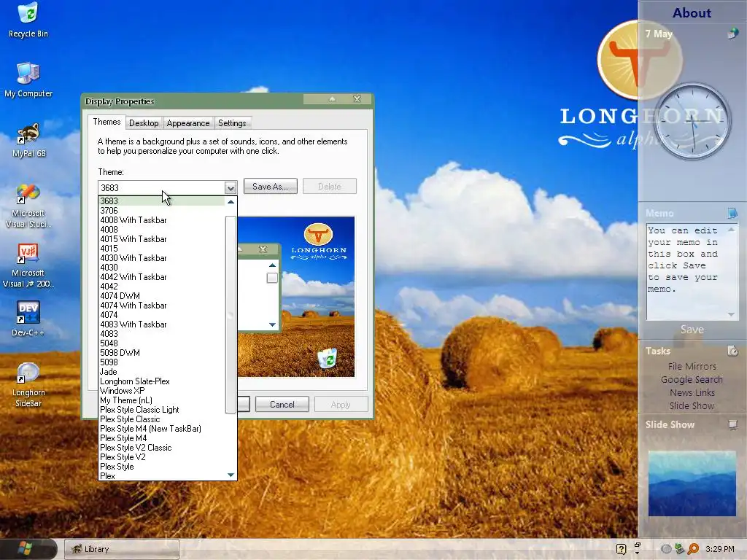Open the File Mirrors task link
Screen dimensions: 747x560
click(x=692, y=366)
